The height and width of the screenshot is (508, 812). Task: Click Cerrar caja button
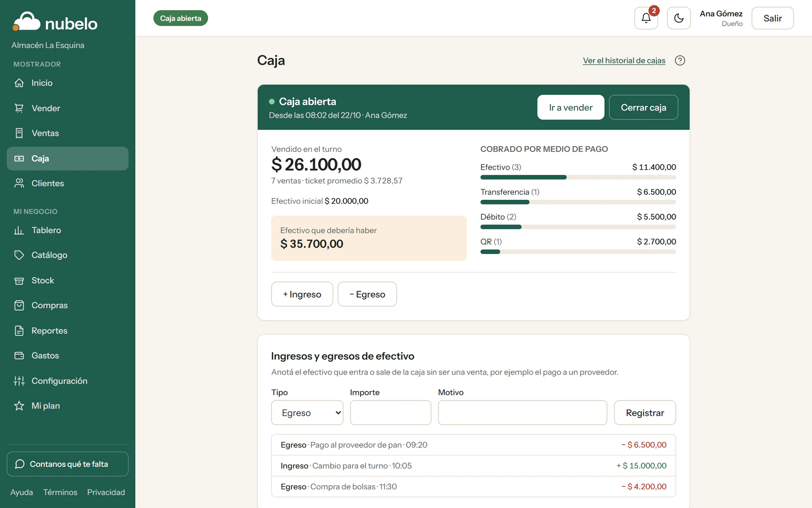click(x=643, y=108)
